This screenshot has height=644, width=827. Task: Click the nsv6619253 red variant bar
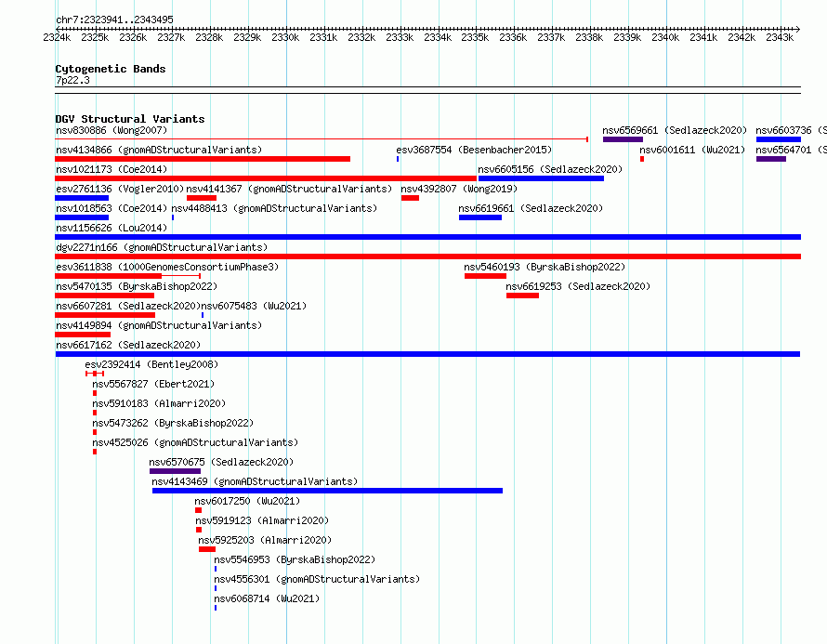coord(522,296)
